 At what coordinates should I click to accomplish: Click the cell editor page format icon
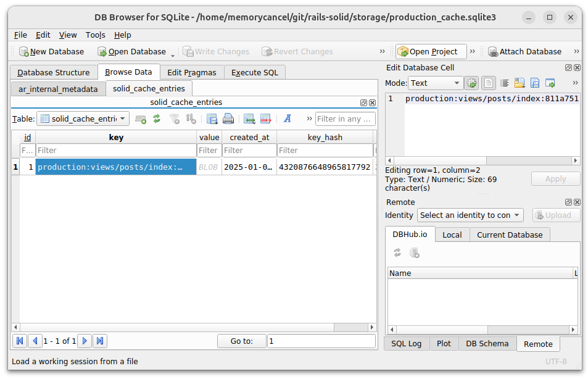click(x=488, y=83)
